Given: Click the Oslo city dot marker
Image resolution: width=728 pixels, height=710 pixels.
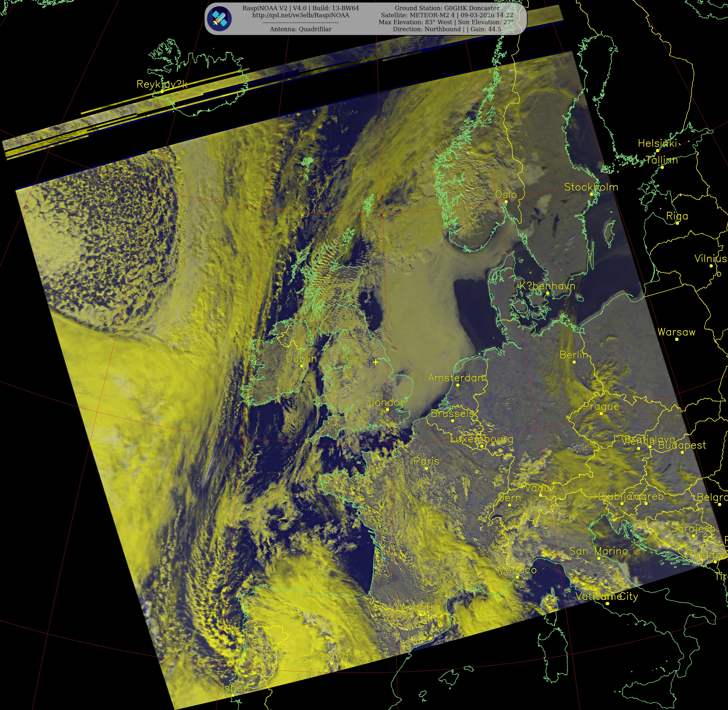Looking at the screenshot, I should pyautogui.click(x=506, y=202).
